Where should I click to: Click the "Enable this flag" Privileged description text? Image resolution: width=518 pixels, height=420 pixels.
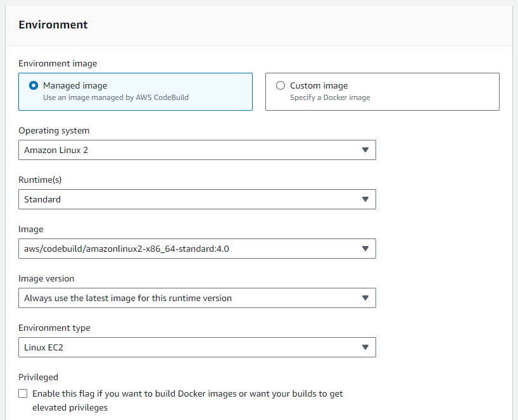point(187,393)
